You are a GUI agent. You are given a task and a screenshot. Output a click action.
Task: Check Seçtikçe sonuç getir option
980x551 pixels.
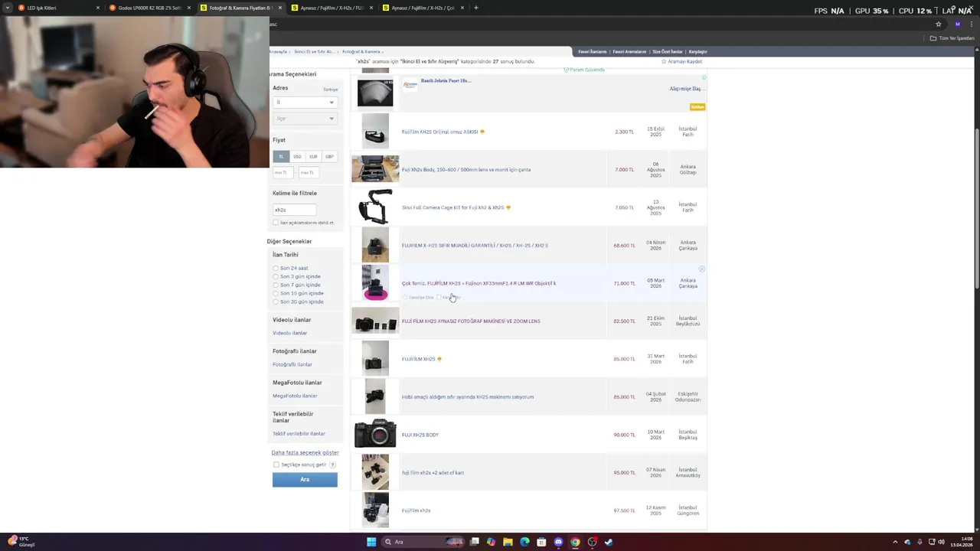[x=276, y=465]
